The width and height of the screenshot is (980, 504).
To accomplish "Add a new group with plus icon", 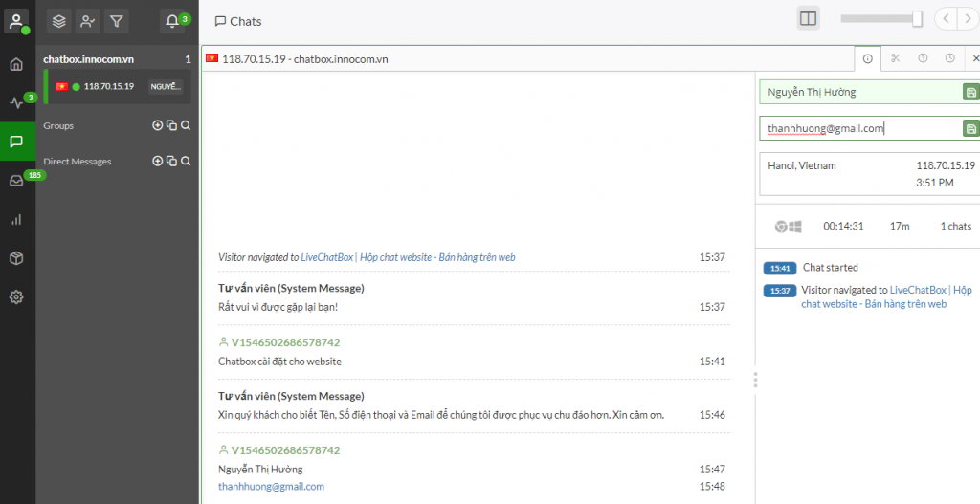I will [x=158, y=125].
